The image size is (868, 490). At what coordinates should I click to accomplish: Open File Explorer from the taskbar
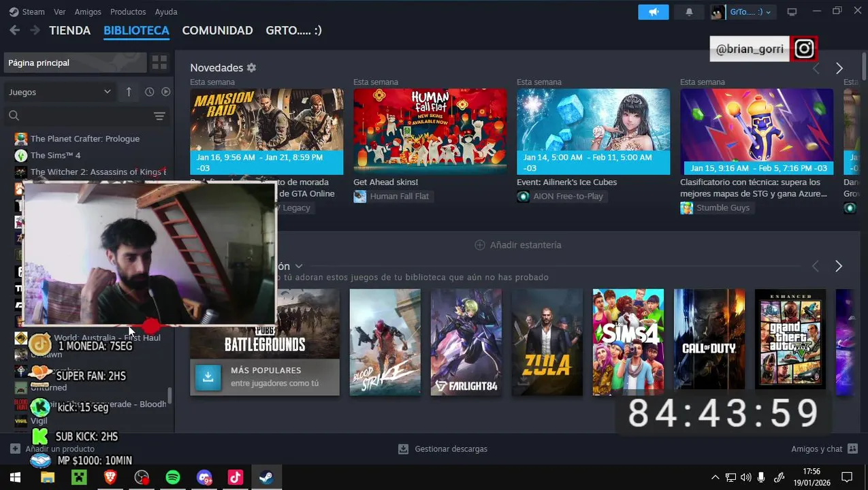(47, 478)
